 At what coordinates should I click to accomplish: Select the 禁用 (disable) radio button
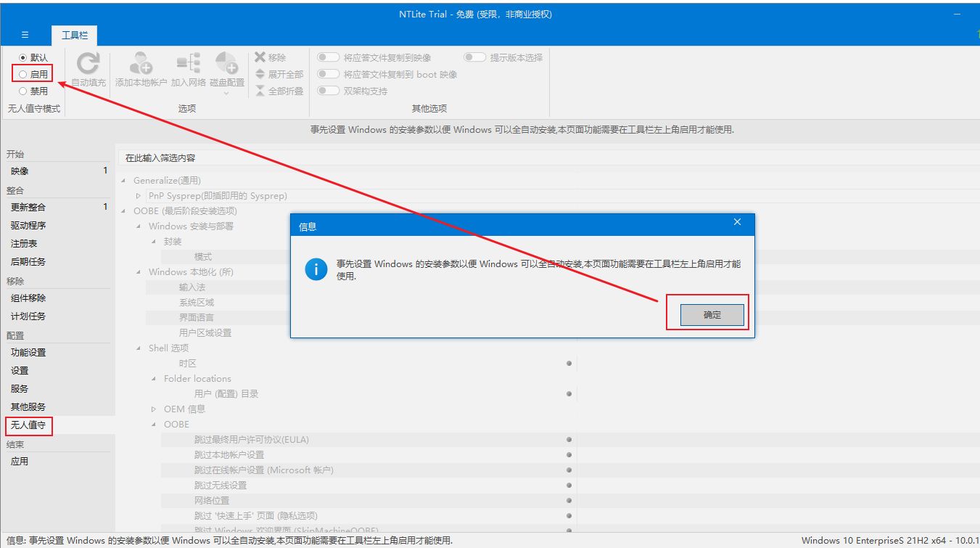tap(23, 91)
